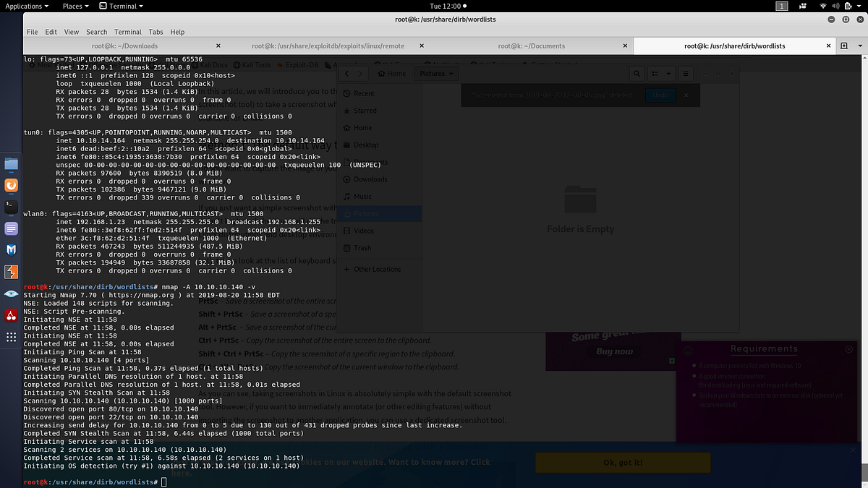Click the back arrow in the Files toolbar
The image size is (868, 488).
click(346, 73)
